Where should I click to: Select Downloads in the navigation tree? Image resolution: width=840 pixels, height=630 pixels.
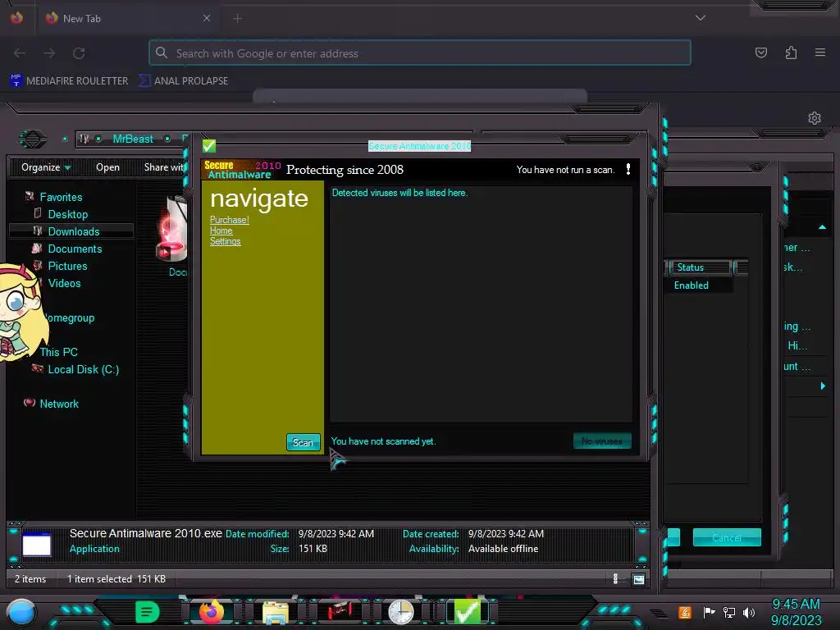point(74,231)
